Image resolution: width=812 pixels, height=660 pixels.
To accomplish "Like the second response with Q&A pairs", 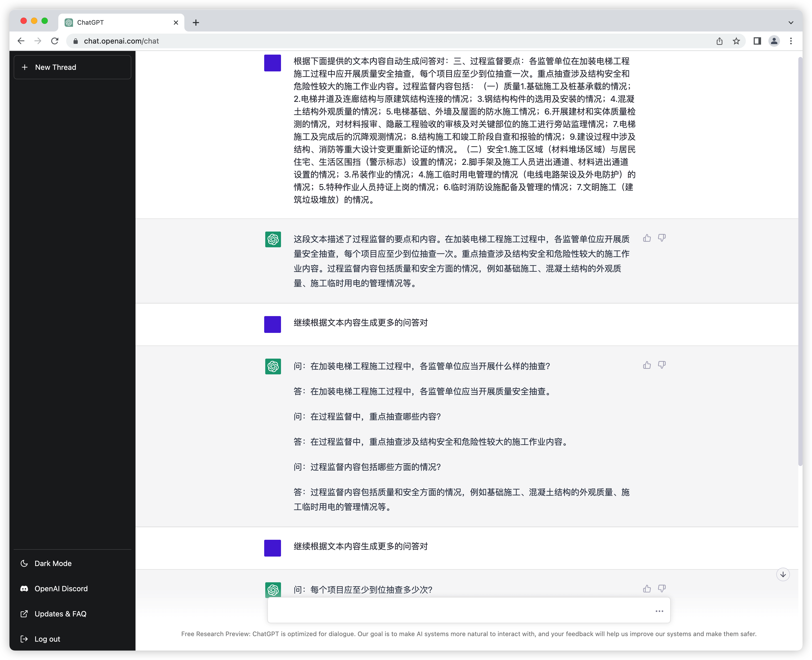I will tap(647, 365).
